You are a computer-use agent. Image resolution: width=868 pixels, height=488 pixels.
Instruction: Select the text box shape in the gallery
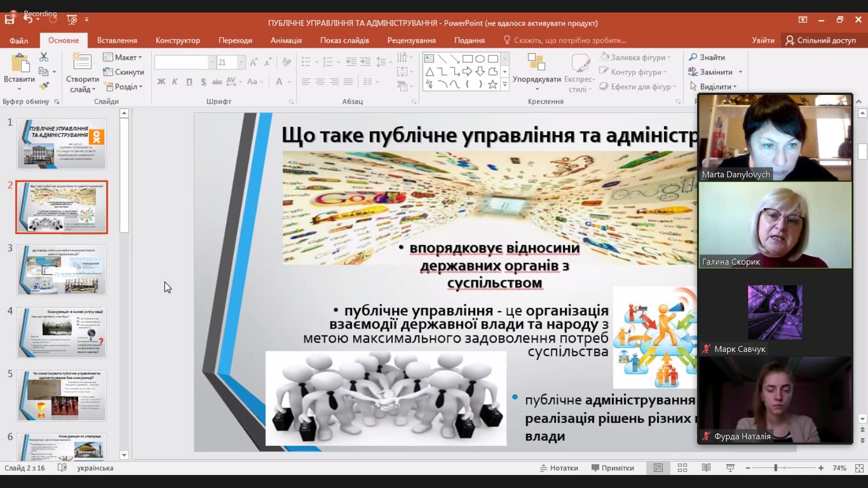click(x=429, y=59)
